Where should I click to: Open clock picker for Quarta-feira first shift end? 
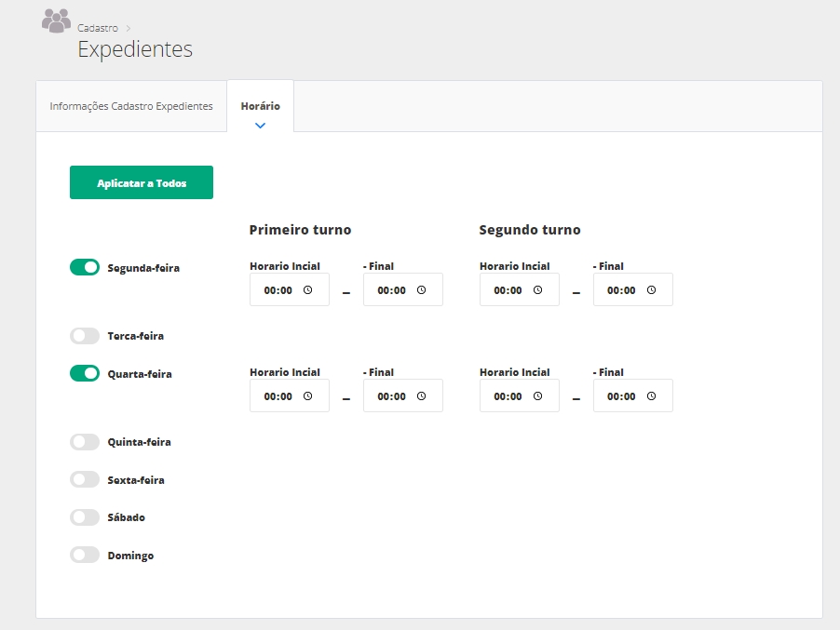(x=421, y=395)
